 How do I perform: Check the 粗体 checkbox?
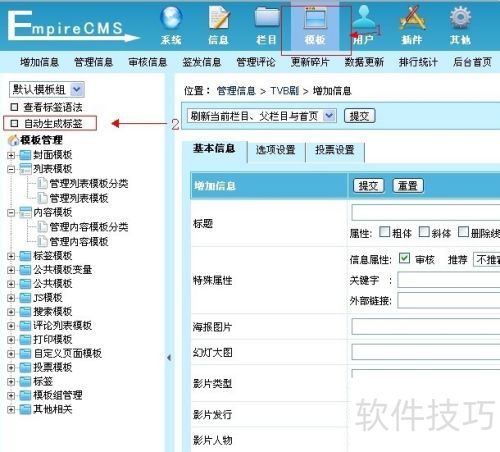click(x=385, y=231)
